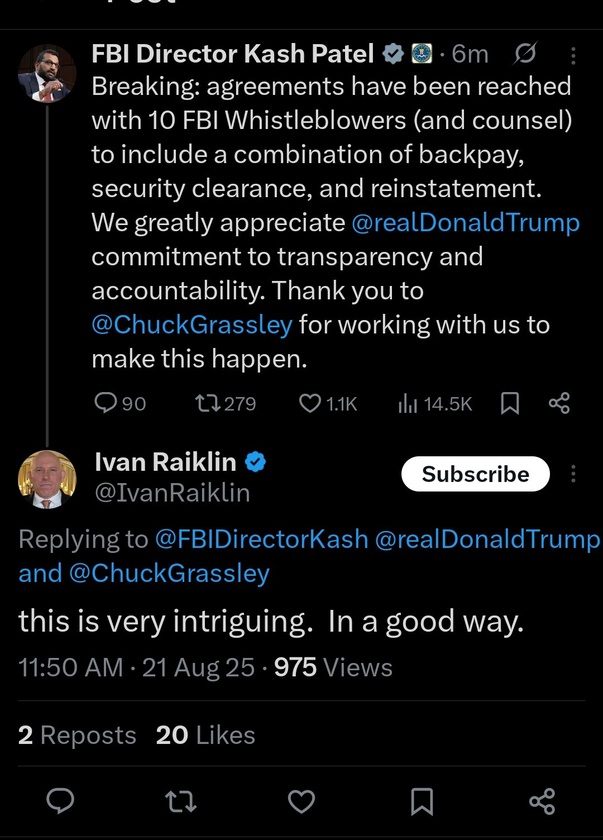The image size is (603, 840).
Task: View the 20 Likes list
Action: [x=205, y=735]
